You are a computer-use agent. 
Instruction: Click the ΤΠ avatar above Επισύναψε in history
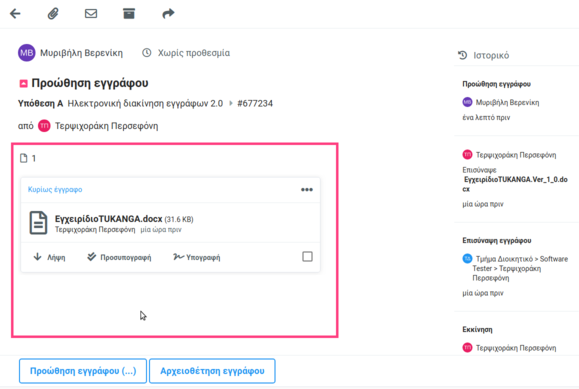pos(467,154)
